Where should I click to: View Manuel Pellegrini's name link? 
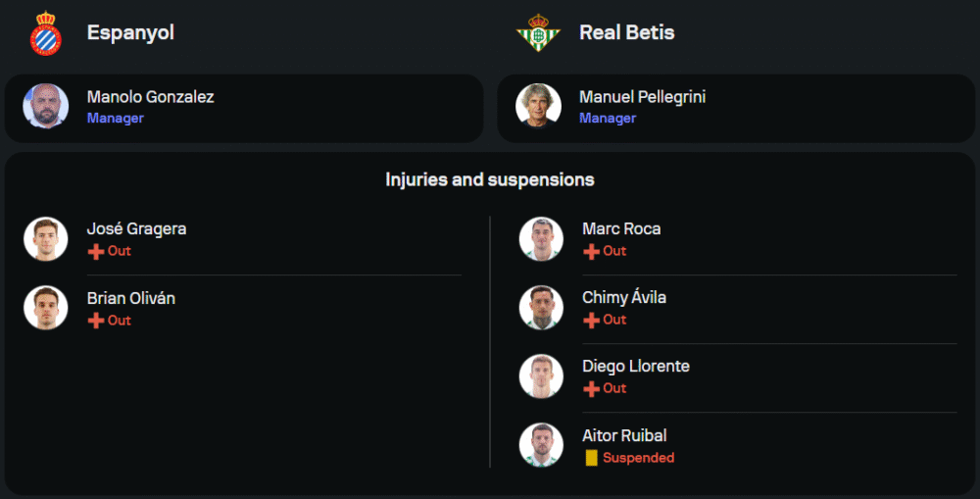pos(642,97)
